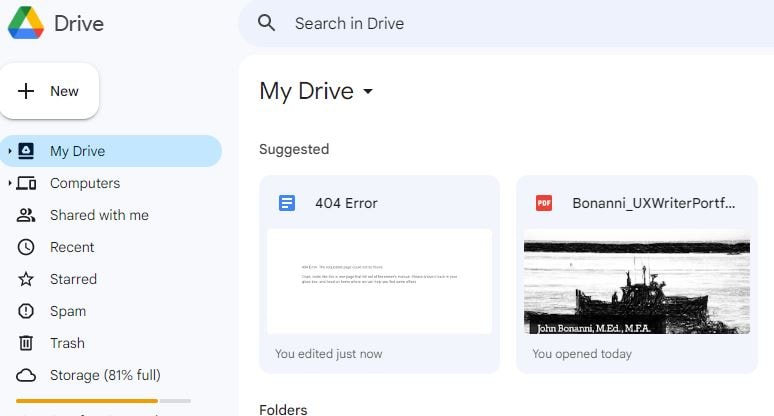774x416 pixels.
Task: Click the Bonanni PDF ship preview thumbnail
Action: coord(637,281)
